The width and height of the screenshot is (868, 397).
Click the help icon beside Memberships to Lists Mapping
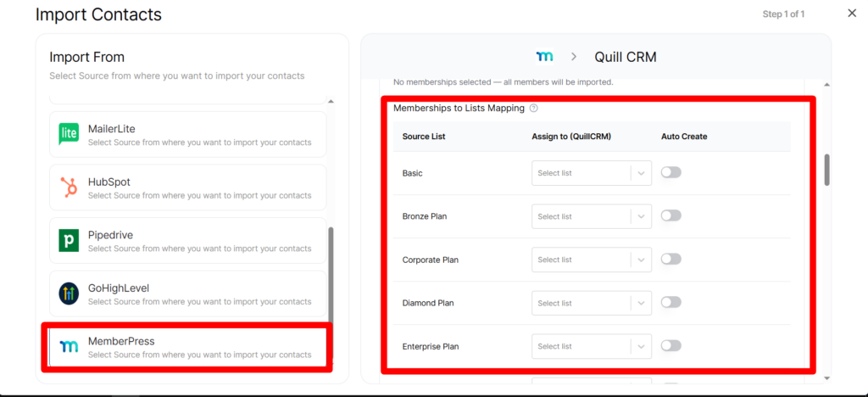point(533,109)
